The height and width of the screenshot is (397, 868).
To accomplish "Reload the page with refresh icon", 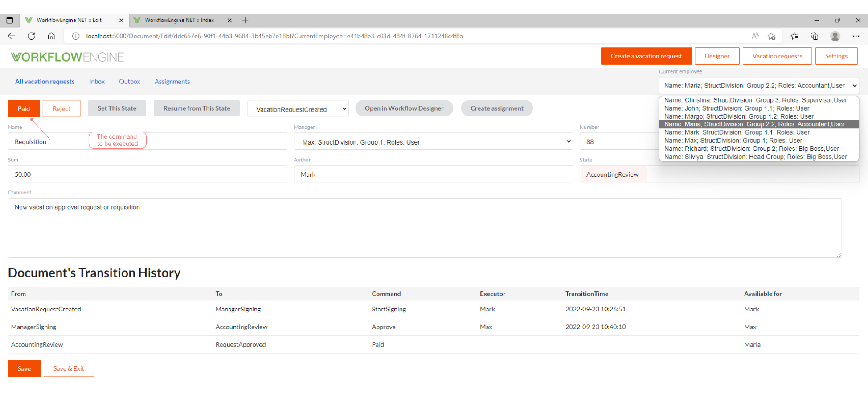I will click(x=31, y=36).
